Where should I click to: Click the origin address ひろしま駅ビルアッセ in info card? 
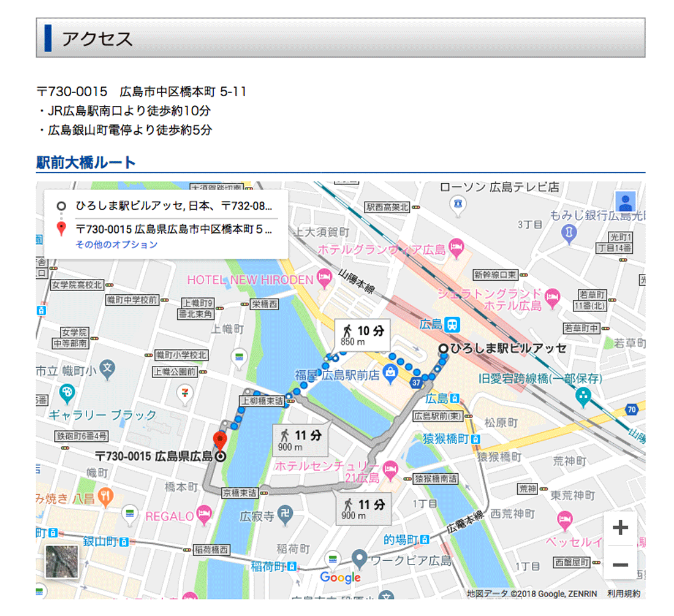point(173,206)
